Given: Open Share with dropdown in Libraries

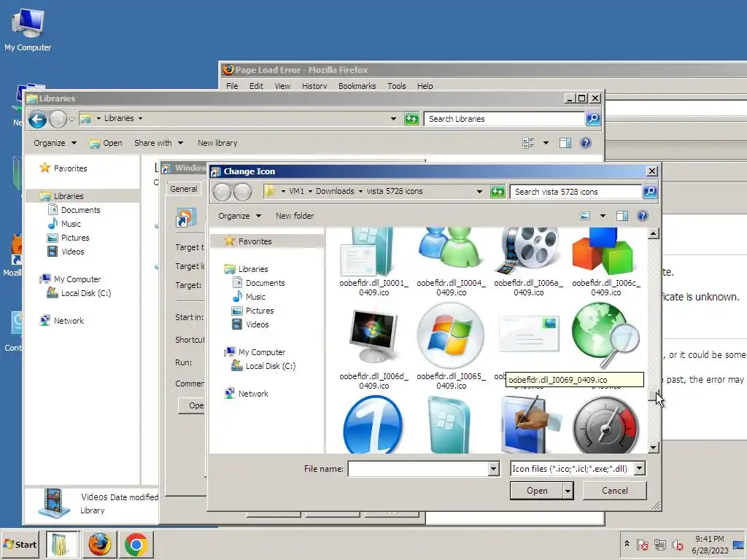Looking at the screenshot, I should pyautogui.click(x=158, y=144).
